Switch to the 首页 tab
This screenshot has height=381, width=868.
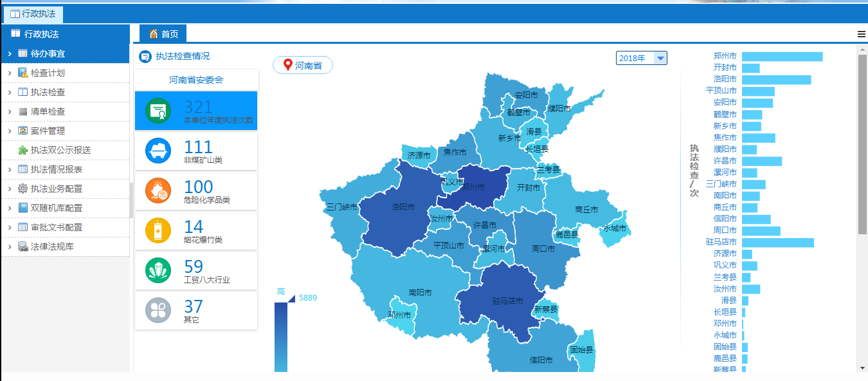pyautogui.click(x=163, y=34)
